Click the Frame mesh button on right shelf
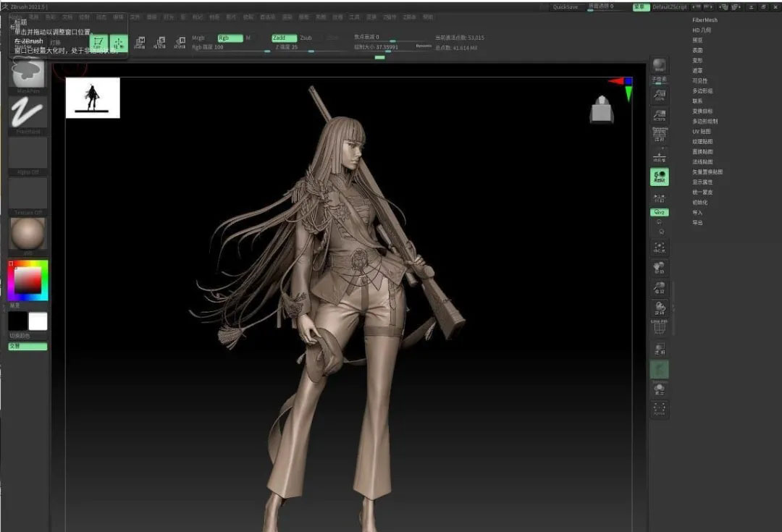This screenshot has height=532, width=782. [659, 248]
